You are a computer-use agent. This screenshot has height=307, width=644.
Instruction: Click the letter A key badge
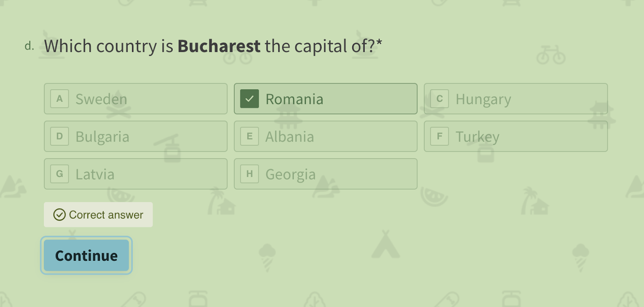click(60, 99)
